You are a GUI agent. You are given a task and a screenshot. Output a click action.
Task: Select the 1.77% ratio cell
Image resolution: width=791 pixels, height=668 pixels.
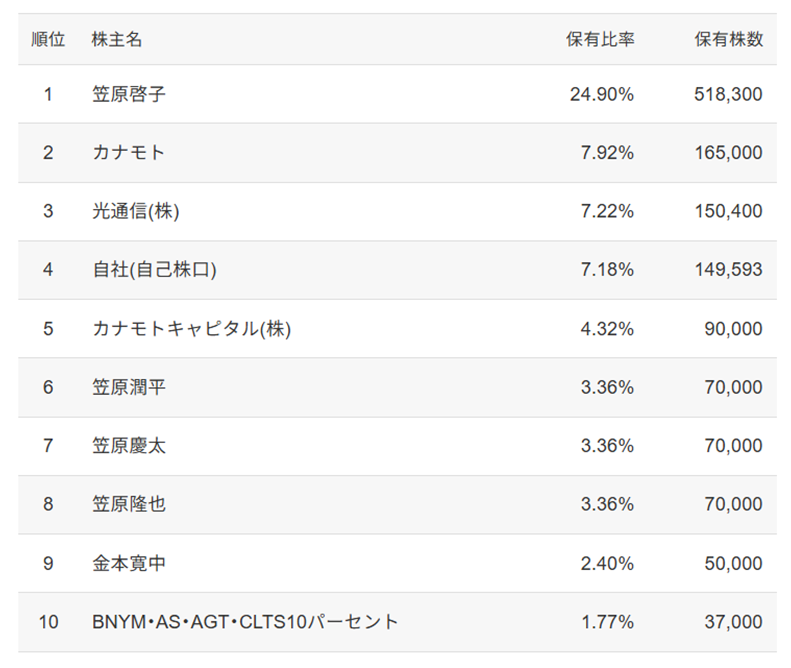coord(607,622)
